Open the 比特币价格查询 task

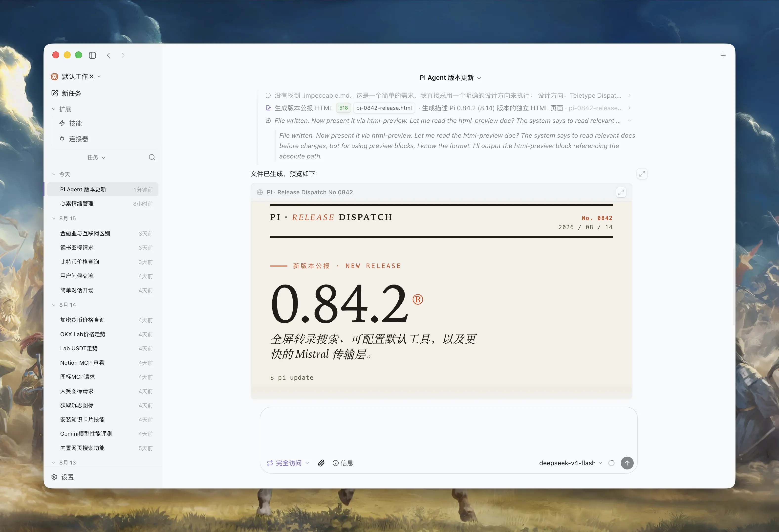coord(103,262)
